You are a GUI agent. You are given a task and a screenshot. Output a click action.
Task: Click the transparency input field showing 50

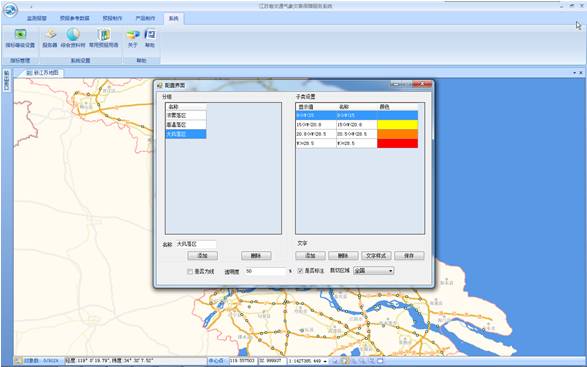point(265,271)
